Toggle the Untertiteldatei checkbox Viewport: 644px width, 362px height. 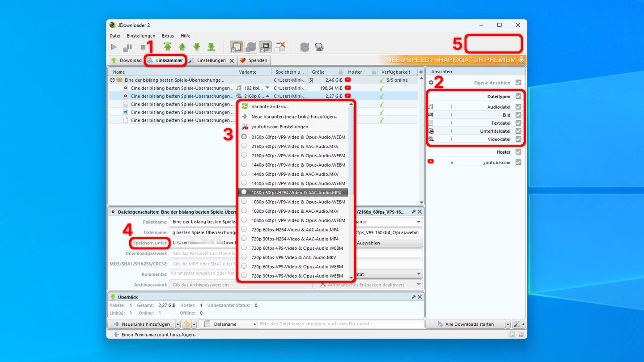[x=518, y=131]
